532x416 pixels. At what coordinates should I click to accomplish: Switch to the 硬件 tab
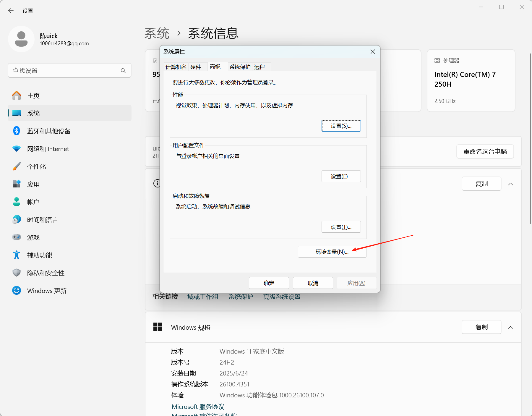pyautogui.click(x=196, y=67)
